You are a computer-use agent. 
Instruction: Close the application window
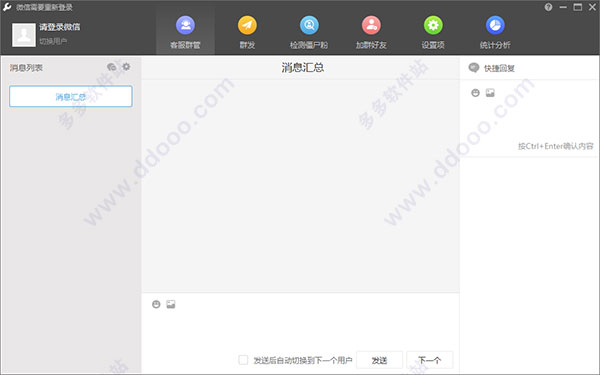[x=592, y=7]
